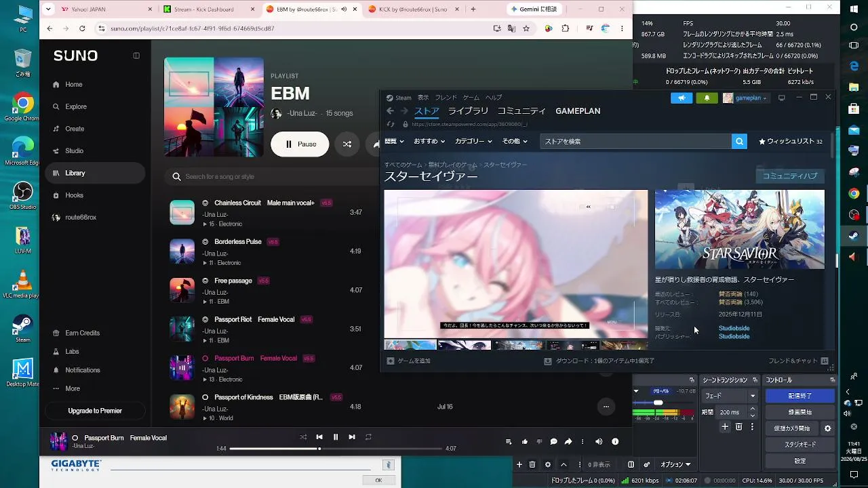The image size is (868, 488).
Task: Open options for Passport of Kindness song
Action: pos(606,407)
